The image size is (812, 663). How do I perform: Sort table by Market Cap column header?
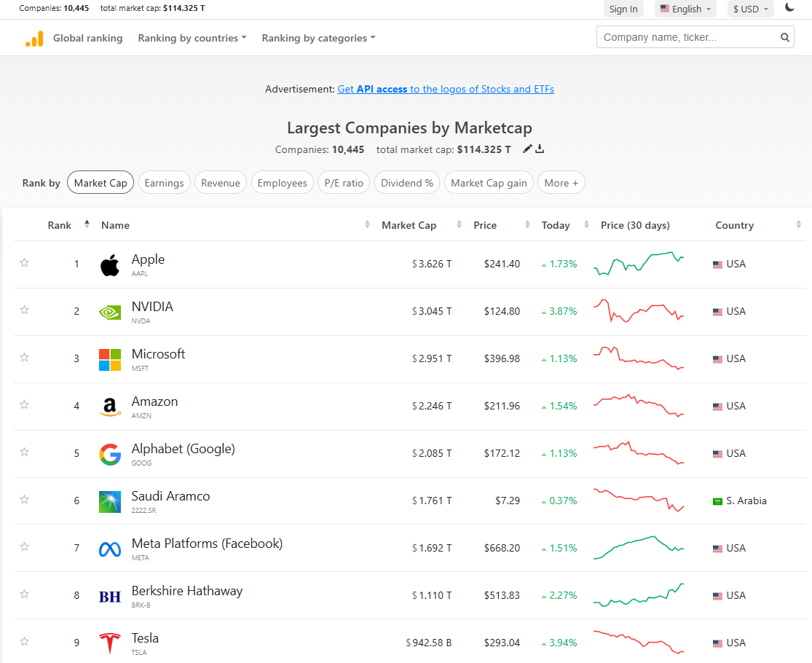409,225
